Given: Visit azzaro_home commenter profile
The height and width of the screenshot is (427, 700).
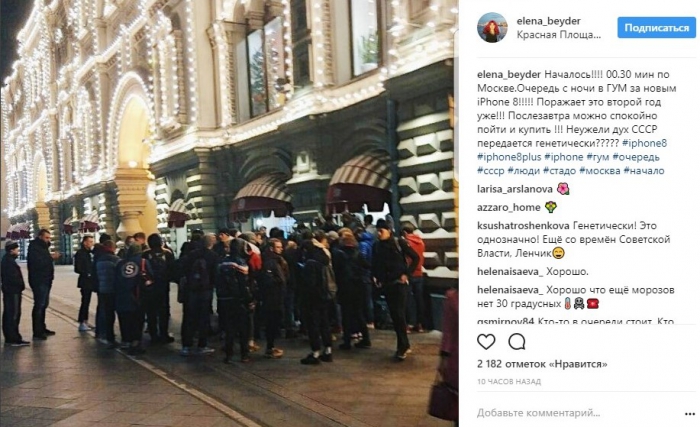Looking at the screenshot, I should click(508, 208).
